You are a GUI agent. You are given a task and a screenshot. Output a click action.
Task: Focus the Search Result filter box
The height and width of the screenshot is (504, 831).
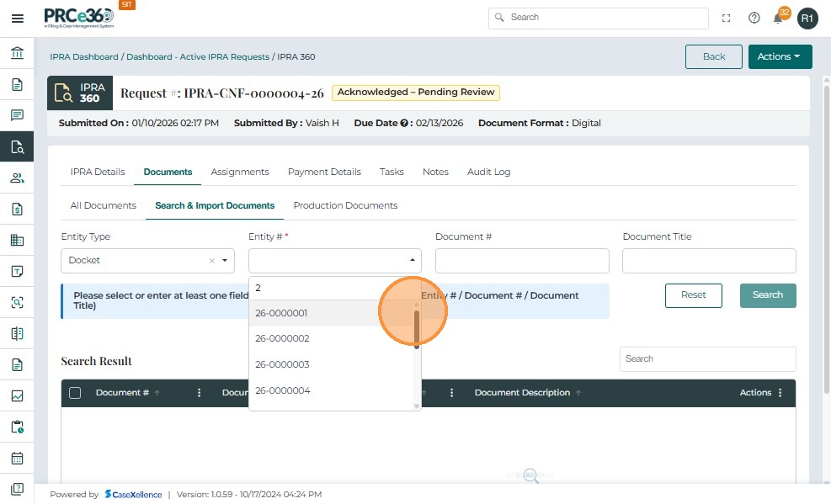707,359
